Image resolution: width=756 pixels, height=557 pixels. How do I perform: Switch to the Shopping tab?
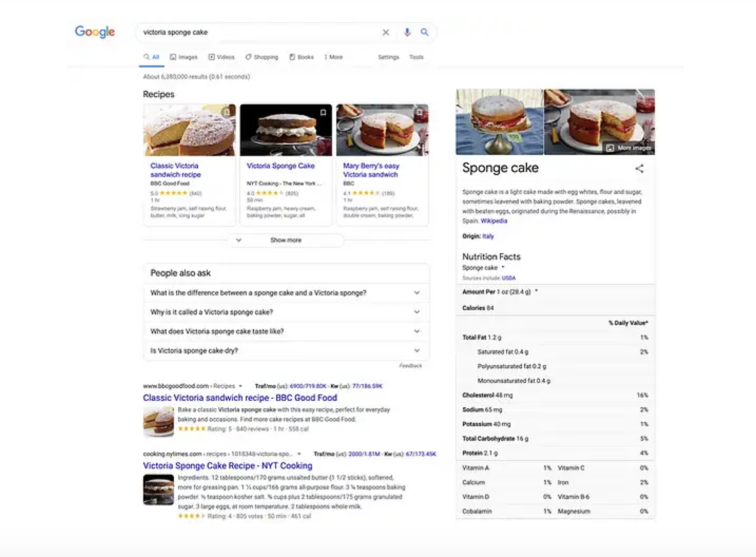[262, 57]
